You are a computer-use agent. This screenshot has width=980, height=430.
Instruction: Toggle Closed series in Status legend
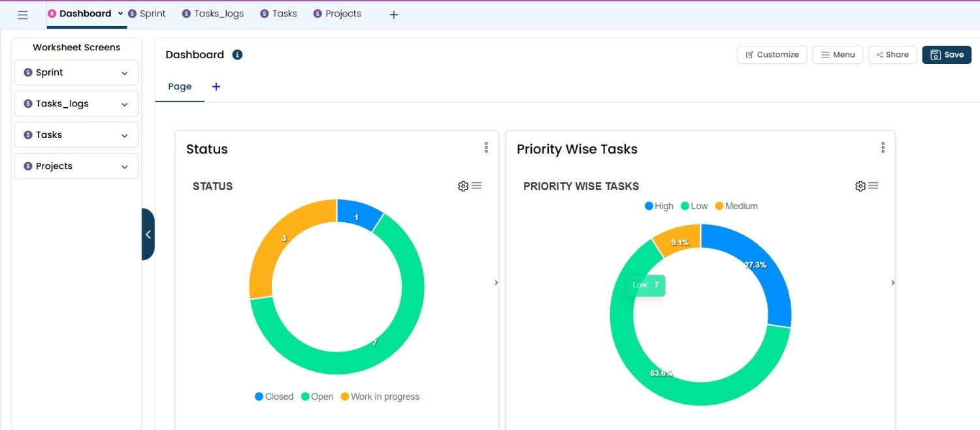[x=274, y=397]
